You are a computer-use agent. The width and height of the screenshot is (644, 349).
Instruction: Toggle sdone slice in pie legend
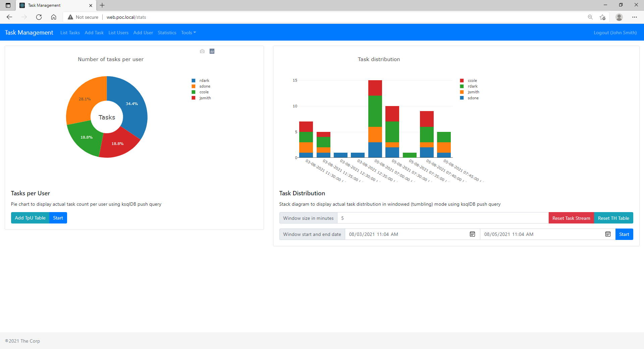coord(201,86)
